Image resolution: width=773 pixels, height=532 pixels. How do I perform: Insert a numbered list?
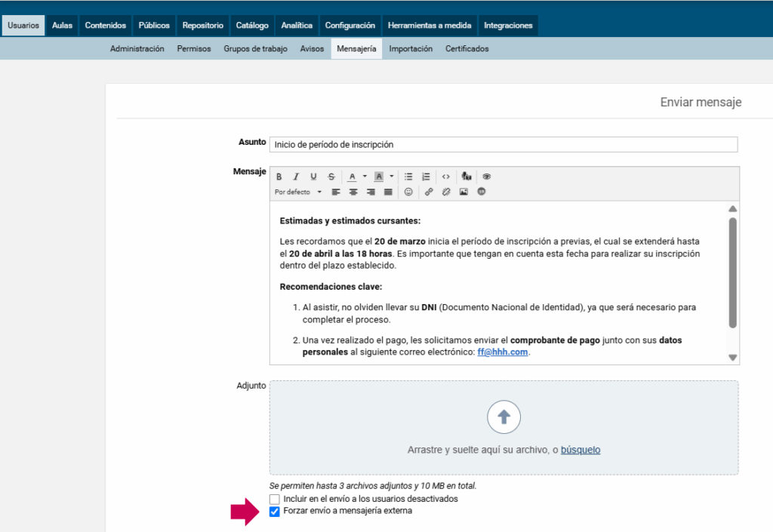tap(426, 177)
